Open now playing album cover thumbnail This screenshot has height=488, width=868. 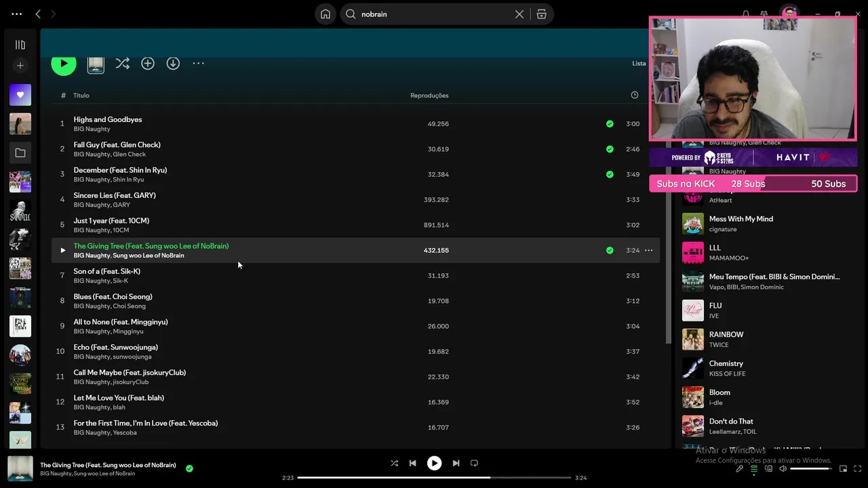[x=20, y=468]
